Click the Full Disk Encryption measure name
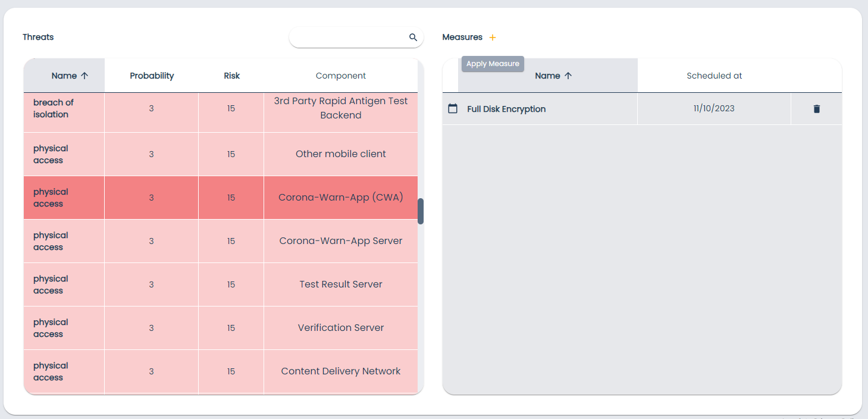Viewport: 868px width, 419px height. pos(506,109)
